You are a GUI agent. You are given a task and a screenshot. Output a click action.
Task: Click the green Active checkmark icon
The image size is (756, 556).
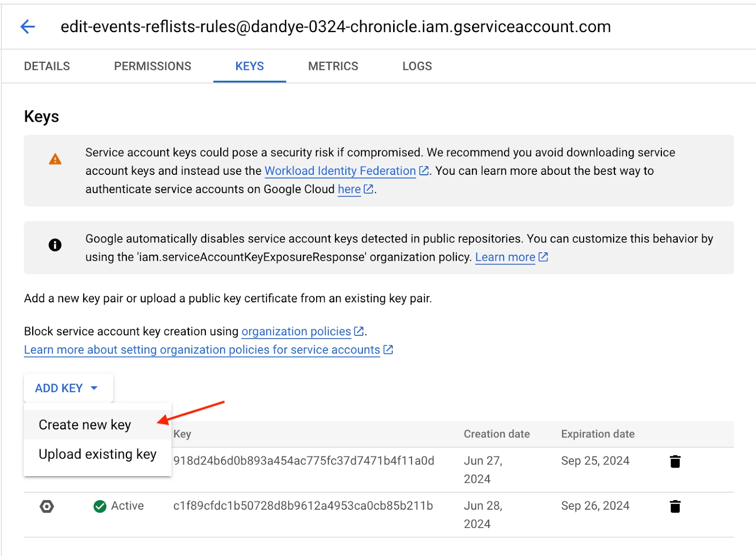100,506
